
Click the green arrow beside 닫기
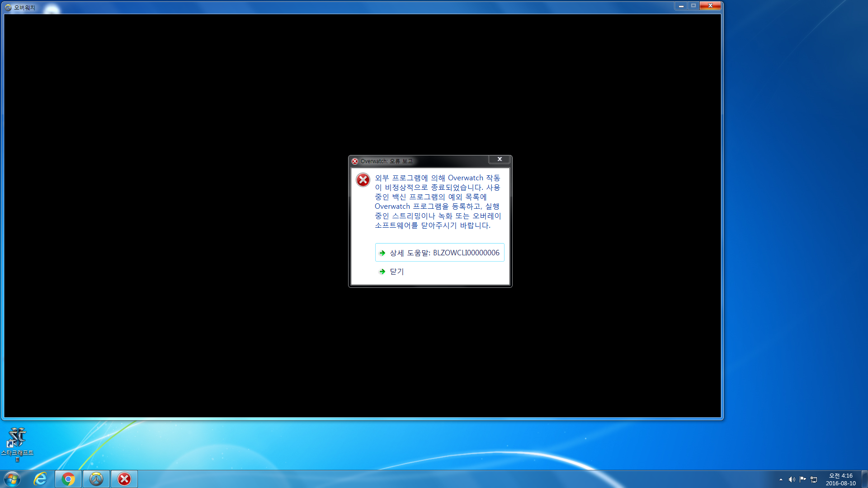382,272
